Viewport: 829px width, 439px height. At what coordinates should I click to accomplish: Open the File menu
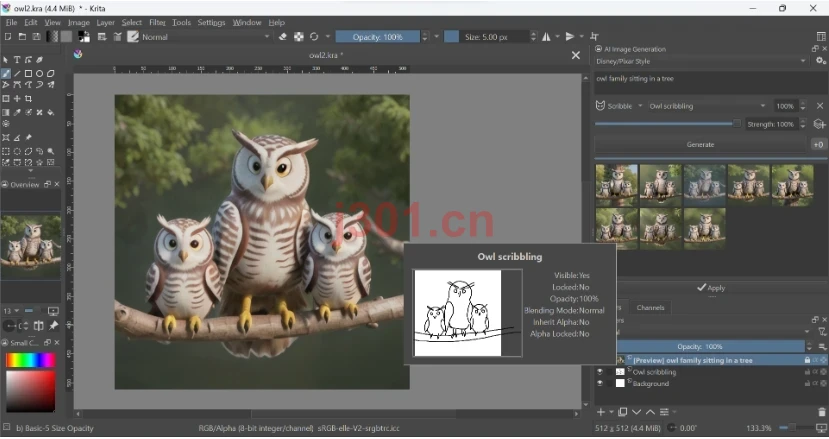pyautogui.click(x=11, y=22)
